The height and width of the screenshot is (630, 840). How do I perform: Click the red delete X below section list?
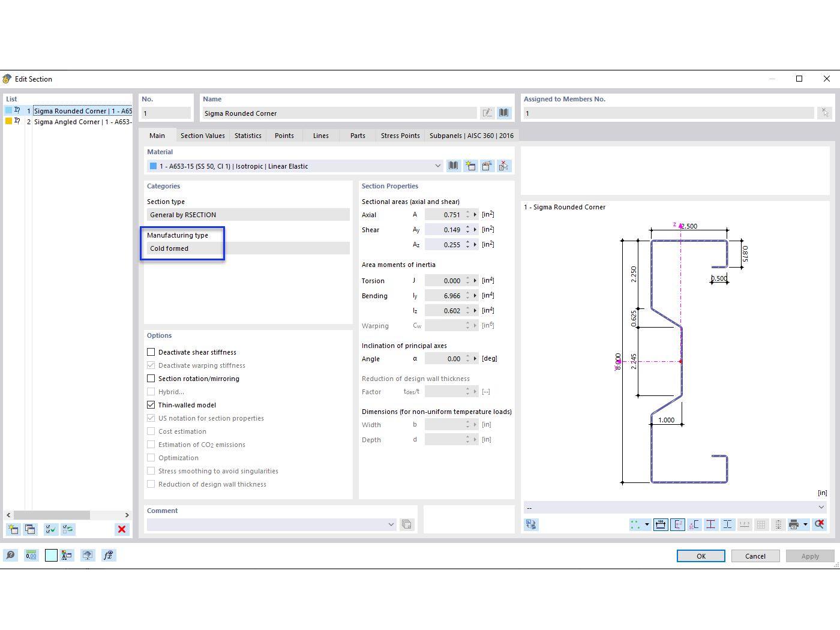pyautogui.click(x=122, y=529)
